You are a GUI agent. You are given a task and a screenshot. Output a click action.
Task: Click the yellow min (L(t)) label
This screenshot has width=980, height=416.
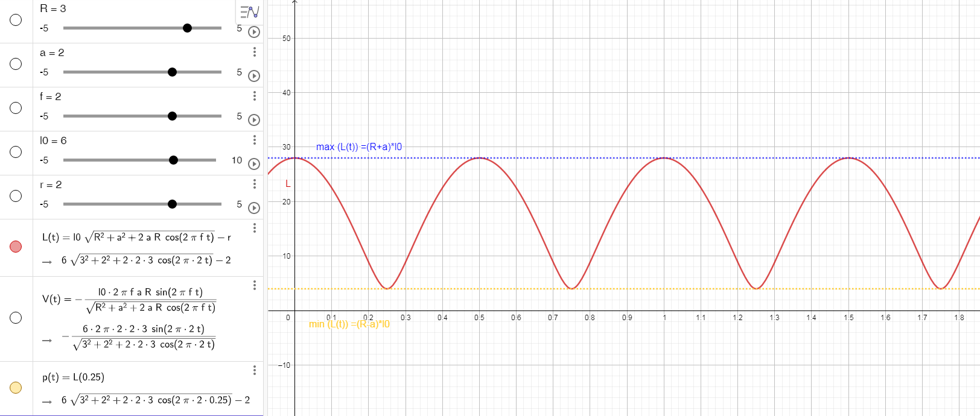[349, 324]
